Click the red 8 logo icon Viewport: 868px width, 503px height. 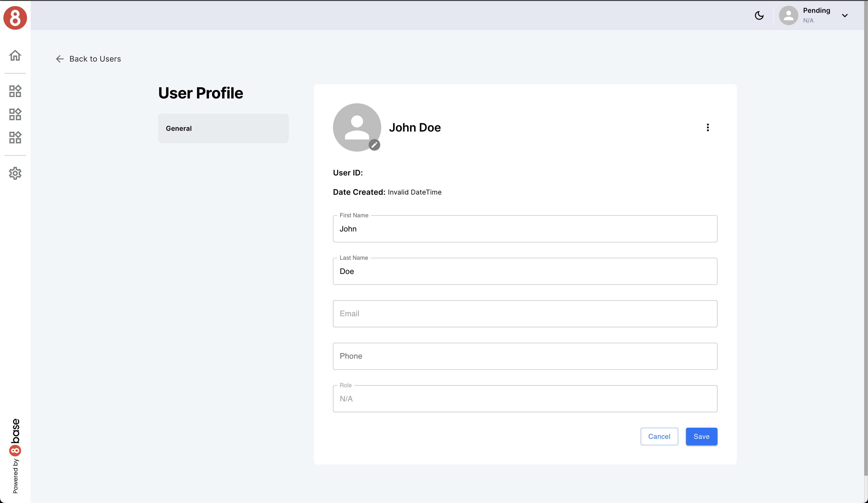15,18
